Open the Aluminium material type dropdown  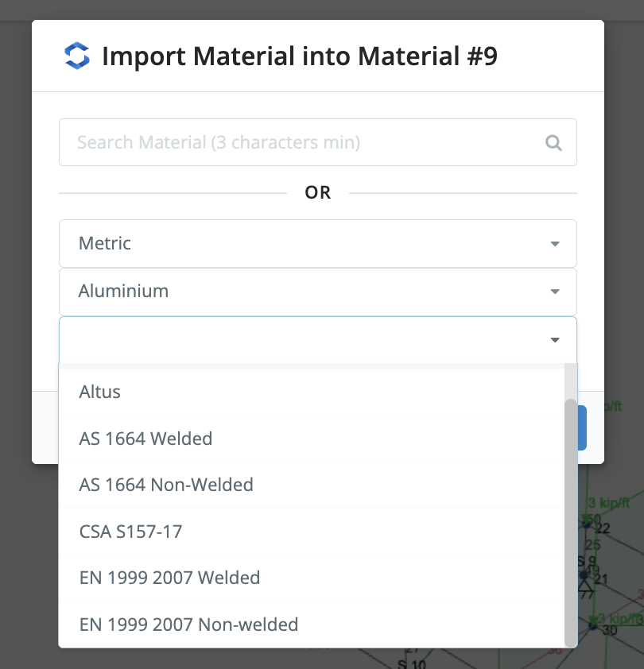(x=318, y=292)
